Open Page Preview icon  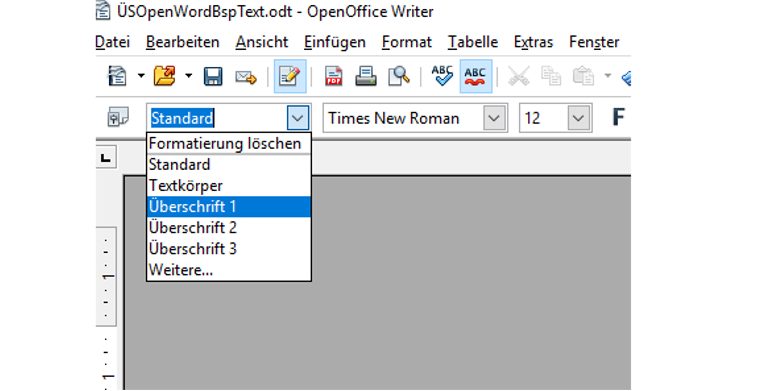(399, 76)
